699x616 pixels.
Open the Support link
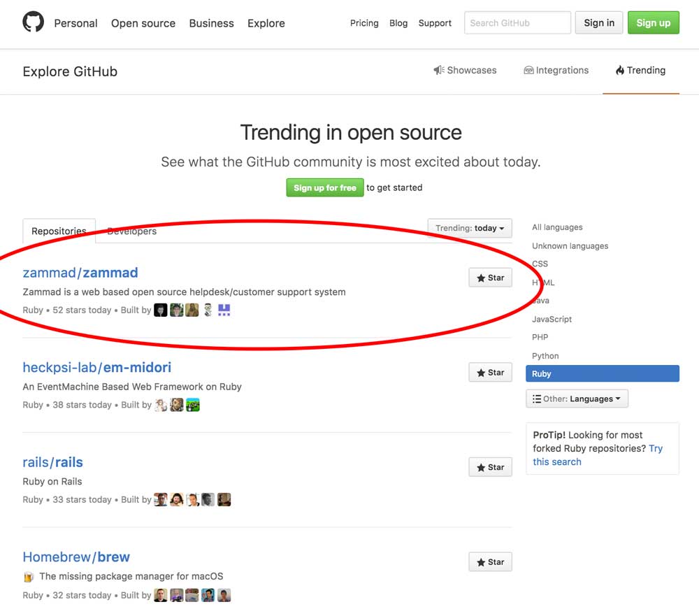pyautogui.click(x=435, y=23)
